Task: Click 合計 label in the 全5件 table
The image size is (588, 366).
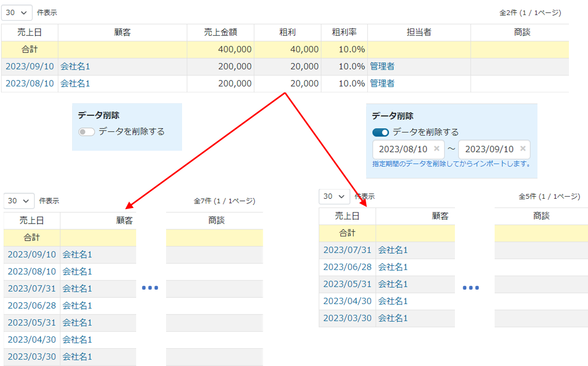Action: (347, 233)
